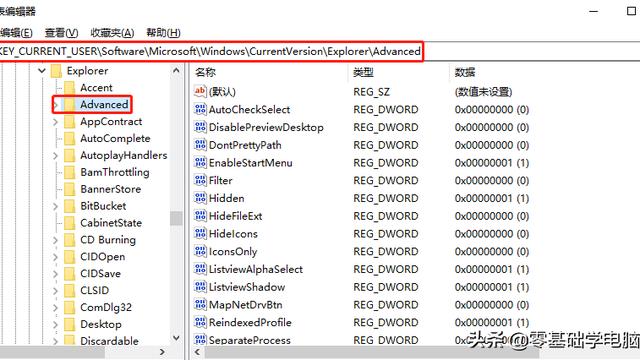Click the CabinetState folder icon
Screen dimensions: 640x360
(69, 223)
